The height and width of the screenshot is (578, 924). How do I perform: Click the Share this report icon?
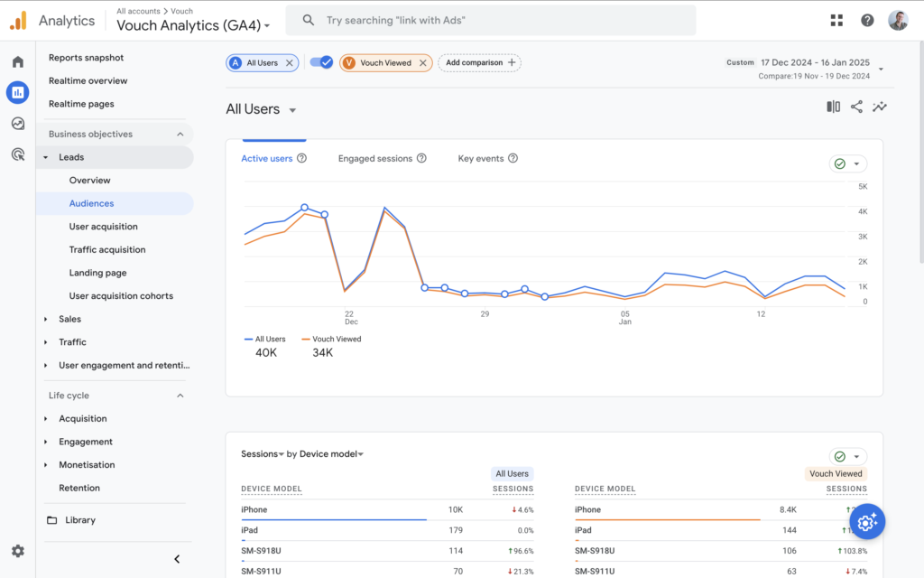(856, 107)
